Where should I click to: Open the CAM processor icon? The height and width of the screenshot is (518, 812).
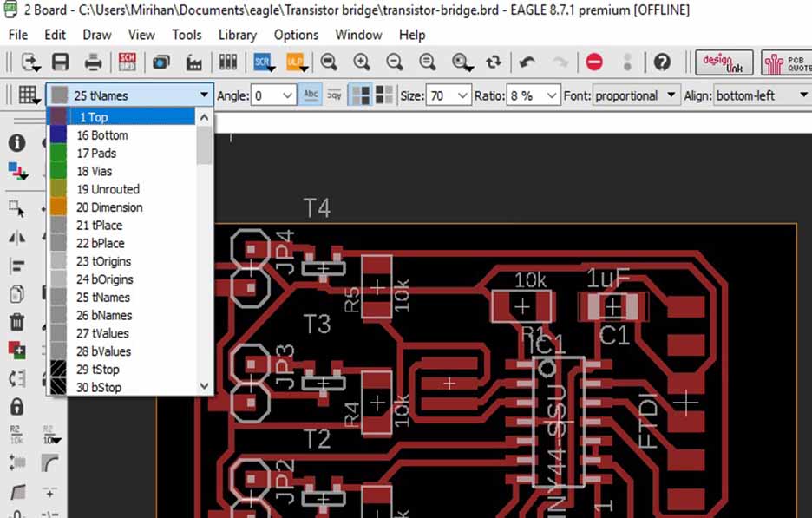tap(193, 62)
